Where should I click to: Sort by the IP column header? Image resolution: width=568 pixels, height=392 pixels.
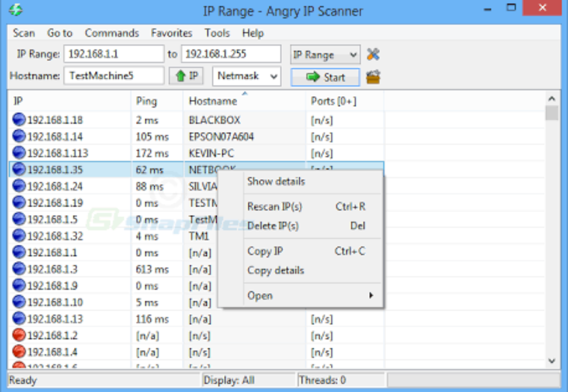69,101
